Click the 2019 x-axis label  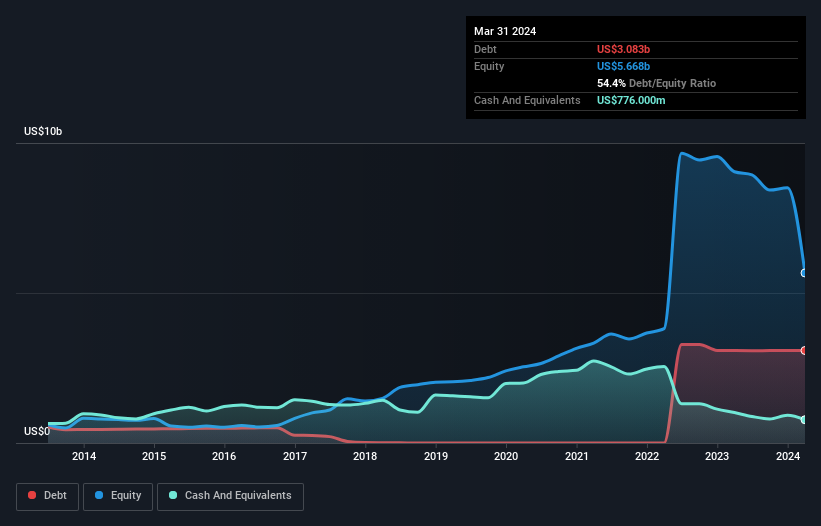click(x=436, y=456)
